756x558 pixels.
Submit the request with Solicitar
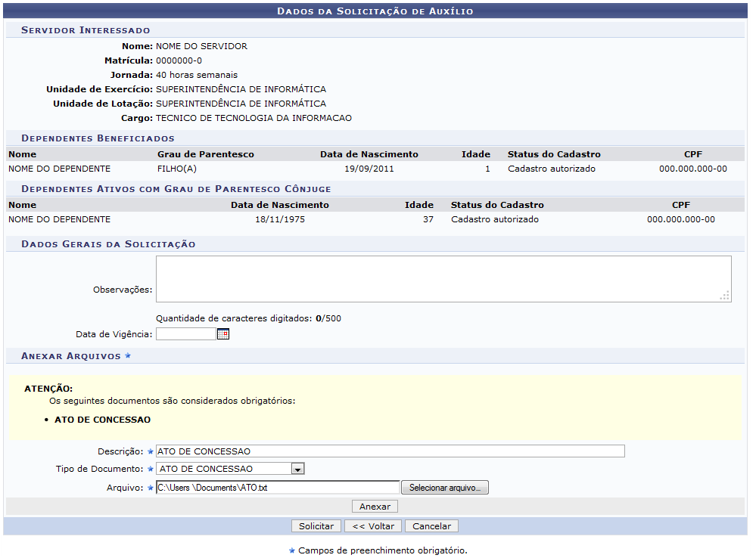pyautogui.click(x=316, y=526)
